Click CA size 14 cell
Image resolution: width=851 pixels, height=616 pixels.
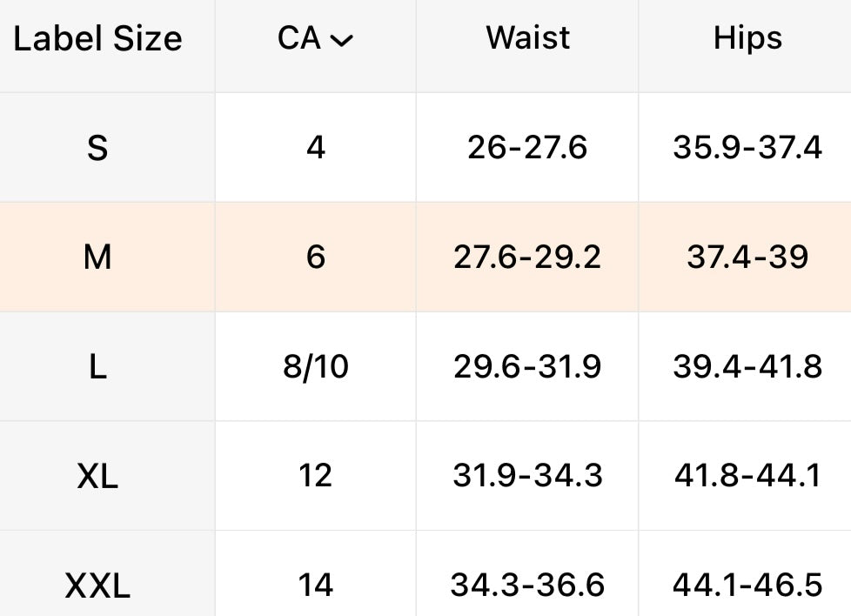316,586
